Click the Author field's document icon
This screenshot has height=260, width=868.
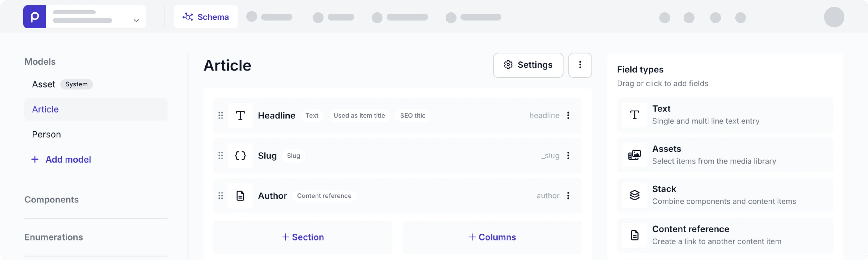point(240,195)
